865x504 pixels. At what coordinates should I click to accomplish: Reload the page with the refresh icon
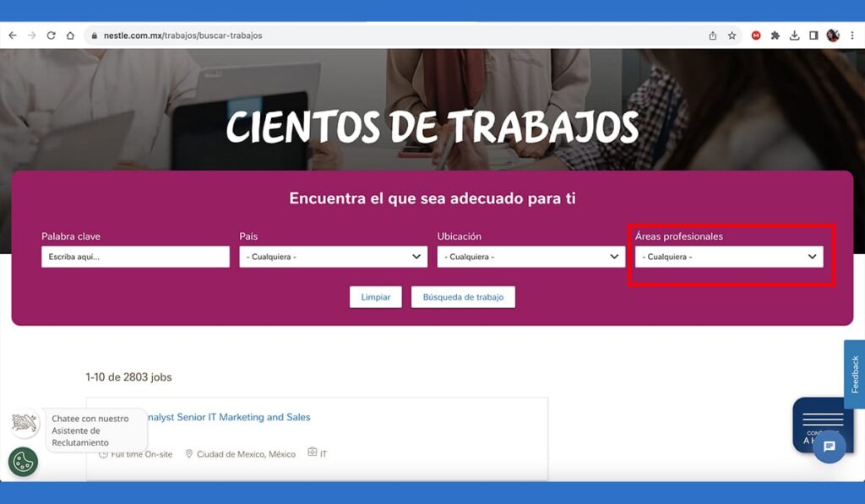pyautogui.click(x=52, y=35)
